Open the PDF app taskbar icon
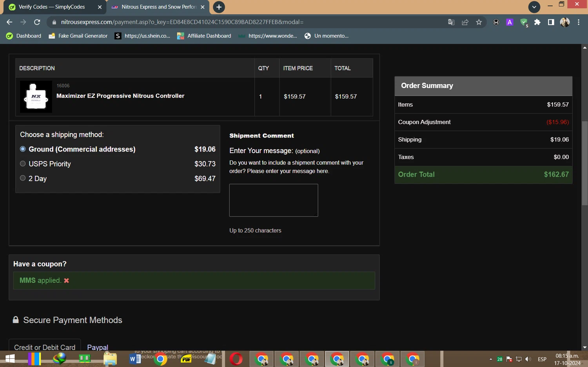The height and width of the screenshot is (367, 588). (186, 359)
